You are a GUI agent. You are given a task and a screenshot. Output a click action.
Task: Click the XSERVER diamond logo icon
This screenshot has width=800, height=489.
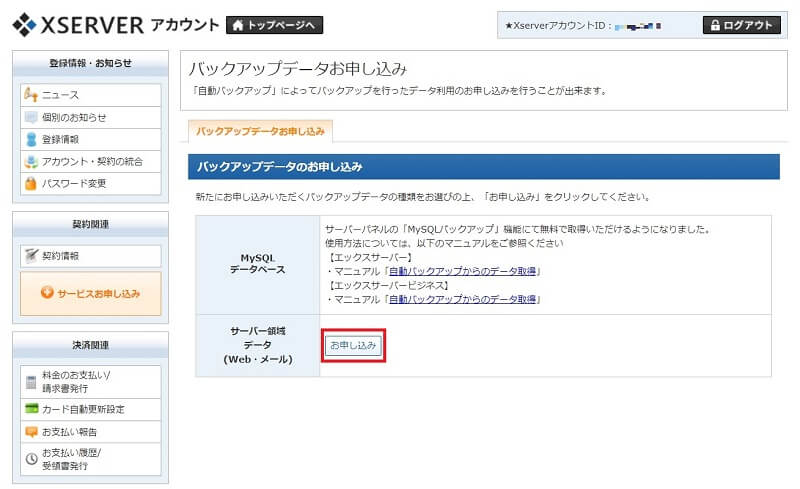(x=24, y=25)
